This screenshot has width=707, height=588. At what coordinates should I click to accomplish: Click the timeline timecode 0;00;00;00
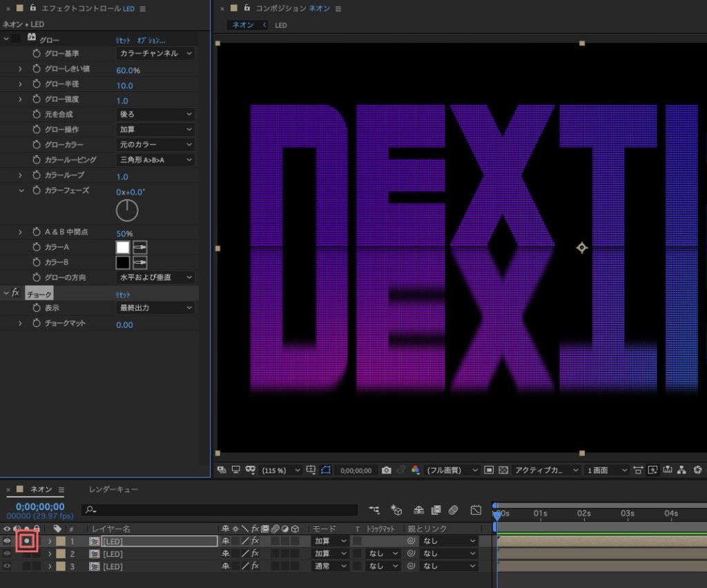pos(40,507)
